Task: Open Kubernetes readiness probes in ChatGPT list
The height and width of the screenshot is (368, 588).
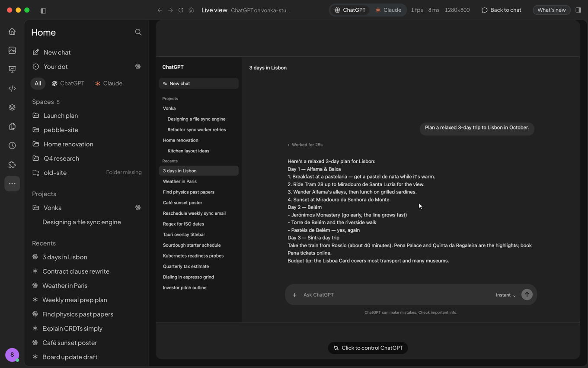Action: pyautogui.click(x=198, y=256)
